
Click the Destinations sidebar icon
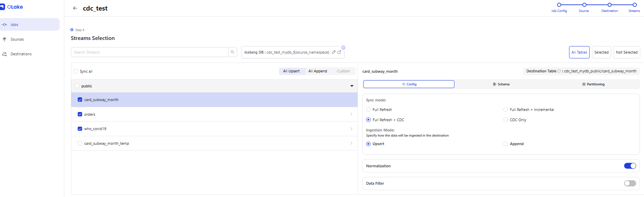click(x=4, y=54)
